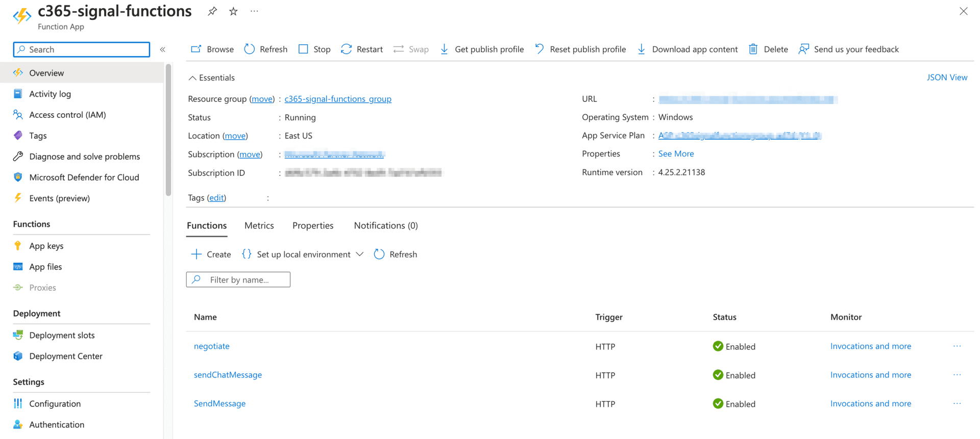The image size is (980, 439).
Task: Mark the function app as favorite star
Action: tap(233, 11)
